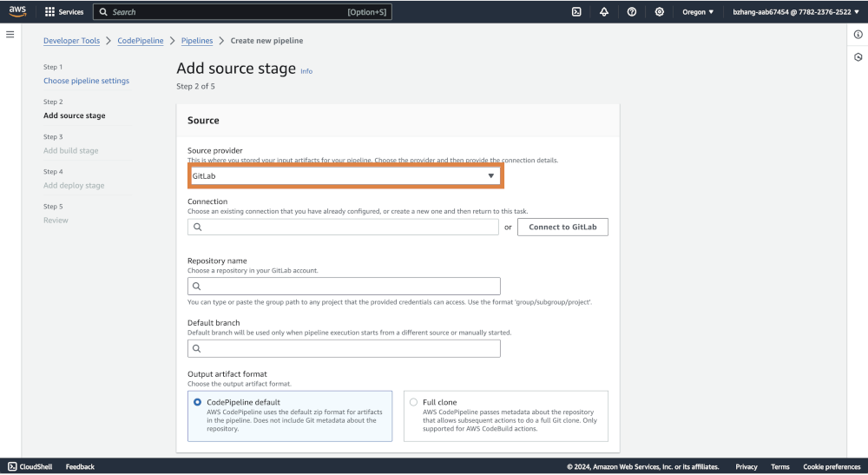Focus the Connection search field

(343, 227)
